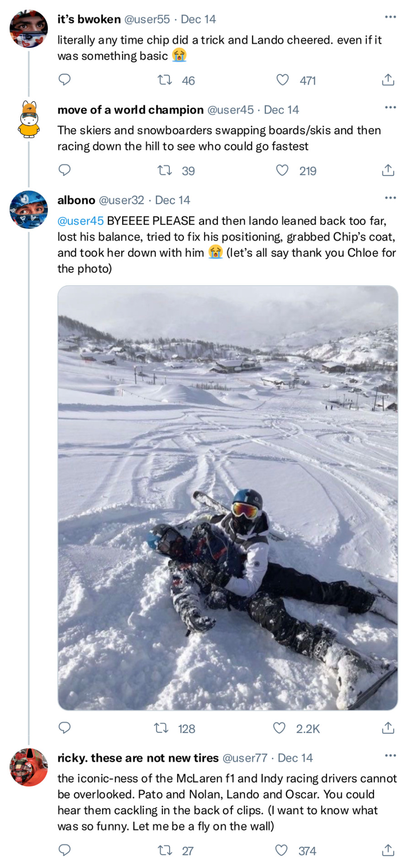The height and width of the screenshot is (868, 408).
Task: Reply to it's bwoken's tweet
Action: (x=65, y=80)
